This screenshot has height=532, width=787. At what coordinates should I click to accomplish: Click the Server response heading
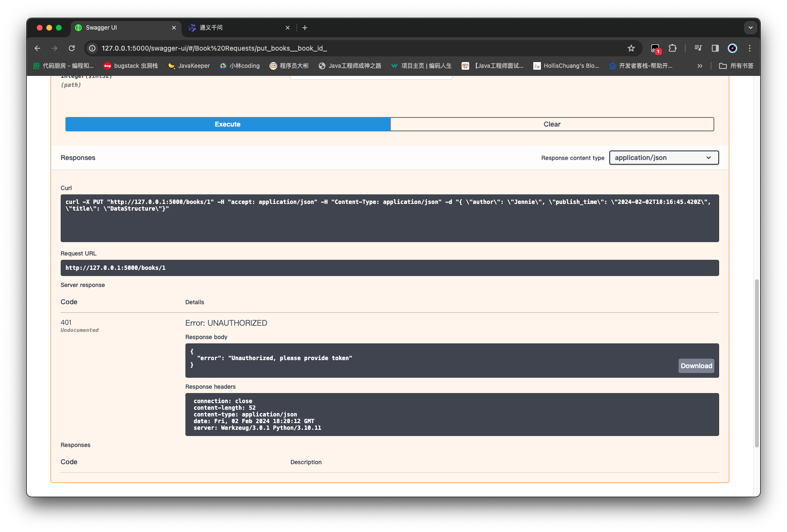pyautogui.click(x=83, y=285)
